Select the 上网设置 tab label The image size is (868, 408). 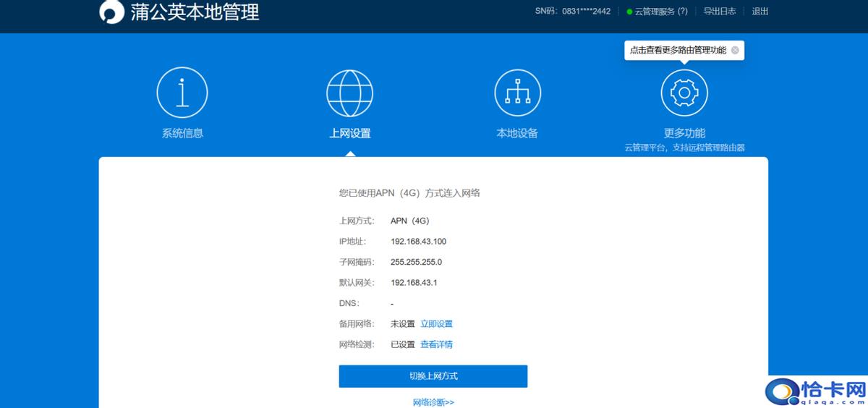(350, 133)
